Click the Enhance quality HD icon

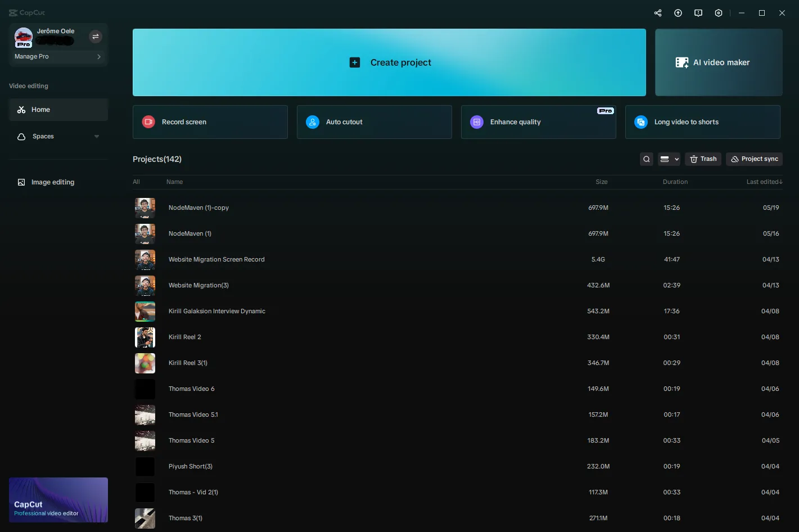pyautogui.click(x=477, y=122)
